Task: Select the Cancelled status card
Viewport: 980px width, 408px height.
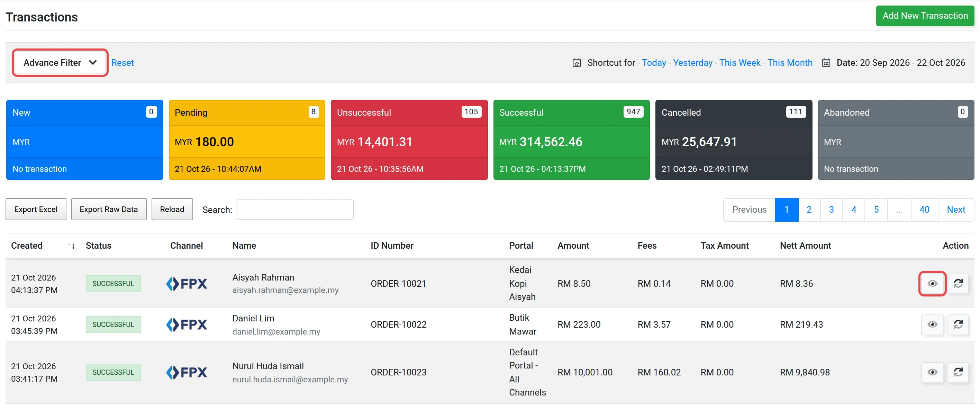Action: pos(734,140)
